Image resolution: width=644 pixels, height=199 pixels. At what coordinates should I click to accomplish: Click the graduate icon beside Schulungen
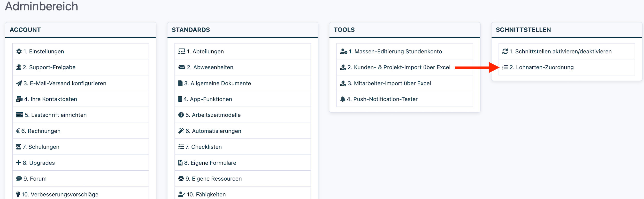(x=19, y=147)
